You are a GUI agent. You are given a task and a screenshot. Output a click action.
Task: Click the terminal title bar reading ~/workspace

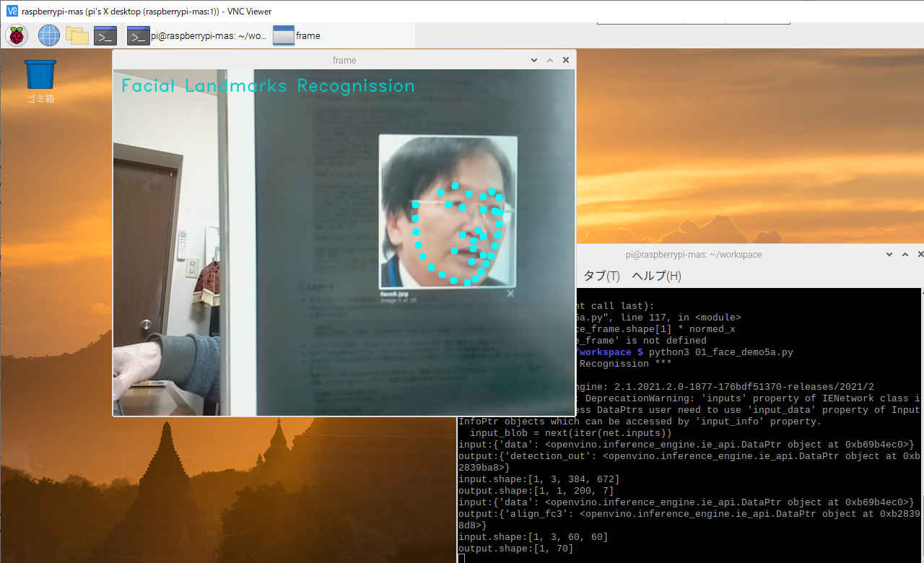693,254
